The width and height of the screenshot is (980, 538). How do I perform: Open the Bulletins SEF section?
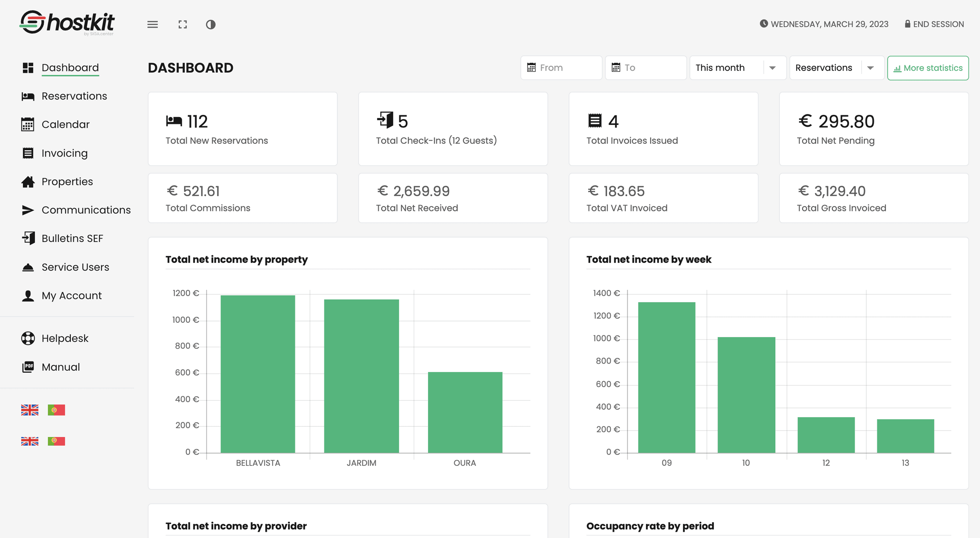point(72,238)
